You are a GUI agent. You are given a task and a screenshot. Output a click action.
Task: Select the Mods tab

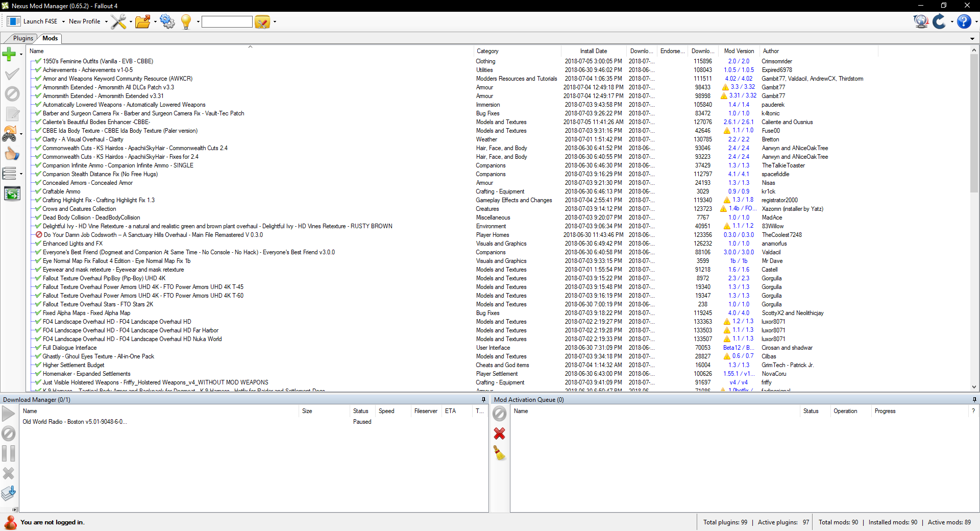click(x=50, y=38)
